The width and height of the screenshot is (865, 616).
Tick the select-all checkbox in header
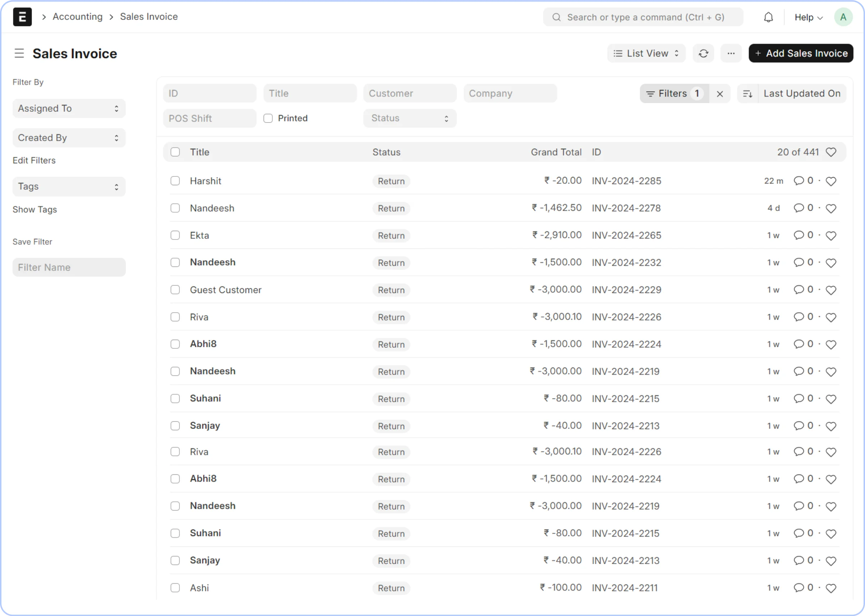pos(175,152)
